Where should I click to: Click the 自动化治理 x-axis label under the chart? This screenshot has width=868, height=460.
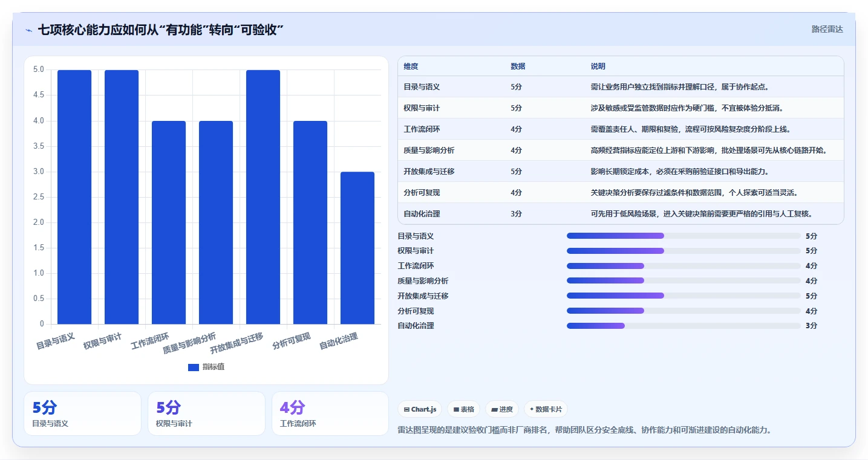(x=338, y=342)
